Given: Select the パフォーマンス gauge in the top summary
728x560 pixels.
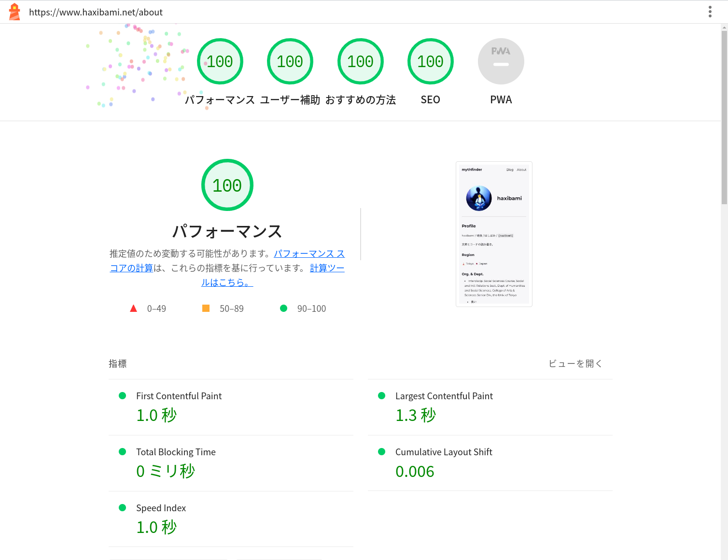Looking at the screenshot, I should (220, 61).
